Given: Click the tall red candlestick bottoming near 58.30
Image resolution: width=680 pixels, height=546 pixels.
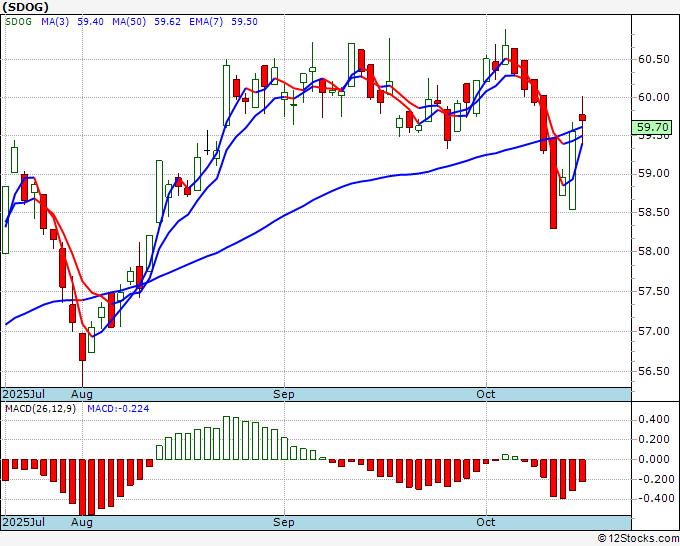Looking at the screenshot, I should [x=553, y=183].
